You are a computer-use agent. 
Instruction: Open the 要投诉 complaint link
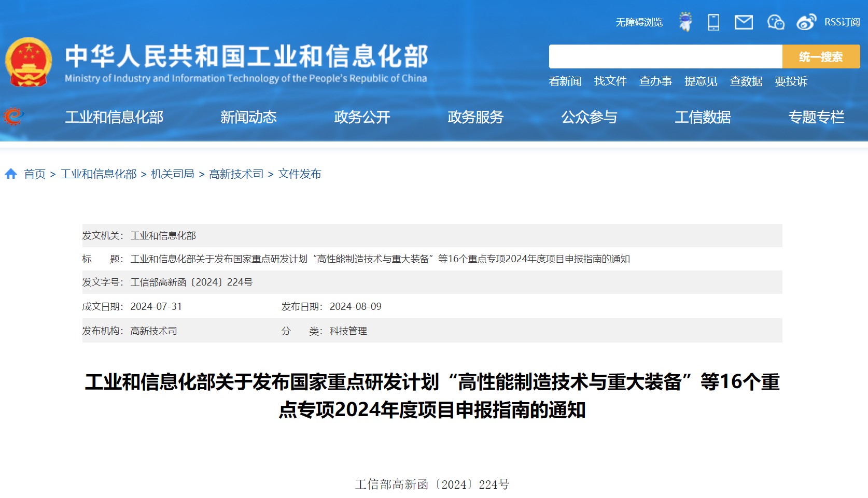pos(791,81)
